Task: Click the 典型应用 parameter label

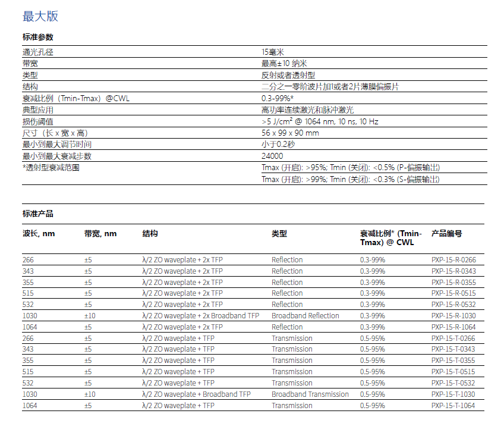Action: (37, 110)
